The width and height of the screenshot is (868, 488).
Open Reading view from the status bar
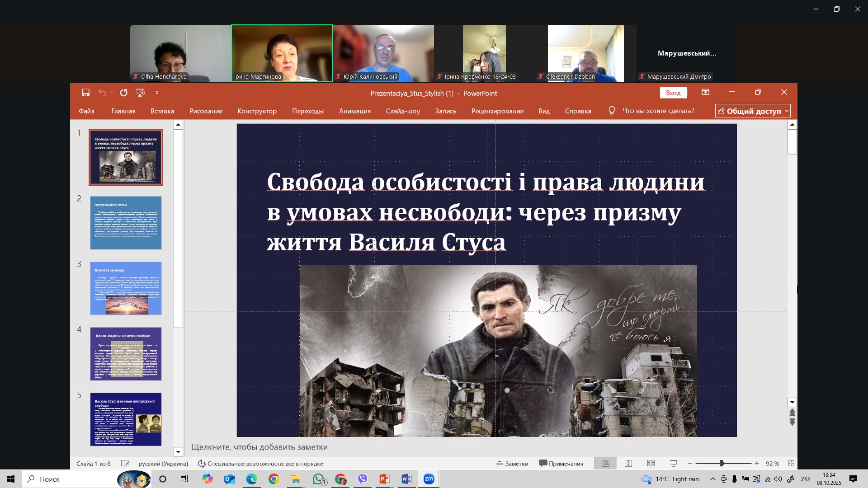tap(651, 464)
